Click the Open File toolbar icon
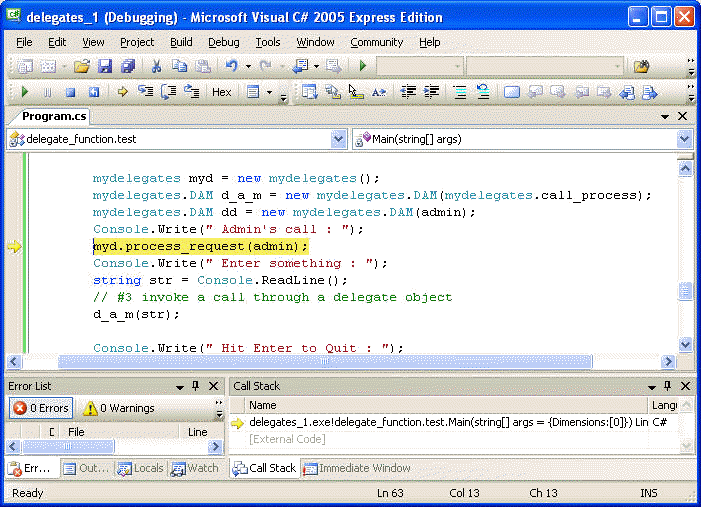Image resolution: width=701 pixels, height=507 pixels. click(81, 66)
